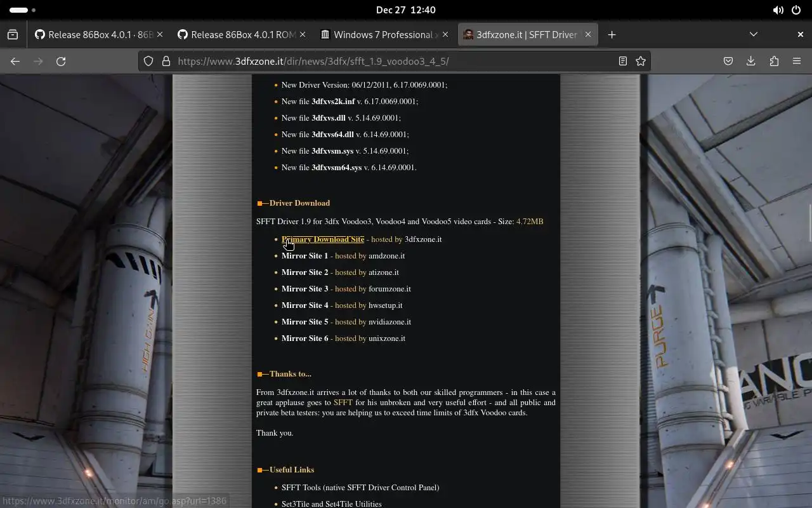Close the 3dfxzone.it tab
Screen dimensions: 812x508
(588, 34)
